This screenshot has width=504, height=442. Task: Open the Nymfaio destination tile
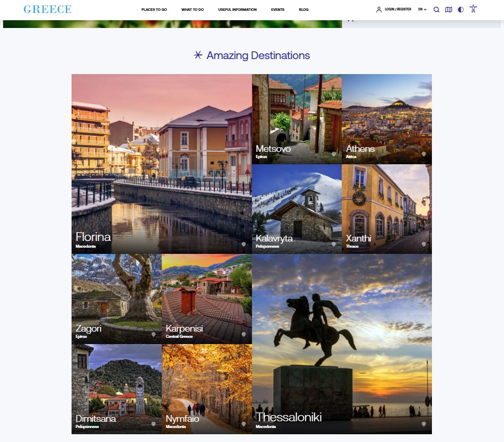pyautogui.click(x=206, y=389)
